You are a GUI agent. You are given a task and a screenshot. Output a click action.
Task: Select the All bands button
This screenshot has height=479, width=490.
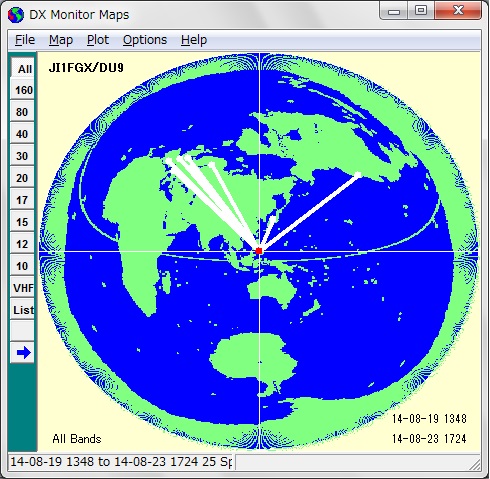coord(22,68)
